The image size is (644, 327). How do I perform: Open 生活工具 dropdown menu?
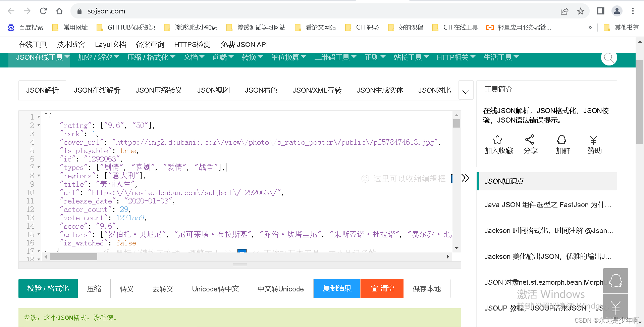pos(501,57)
